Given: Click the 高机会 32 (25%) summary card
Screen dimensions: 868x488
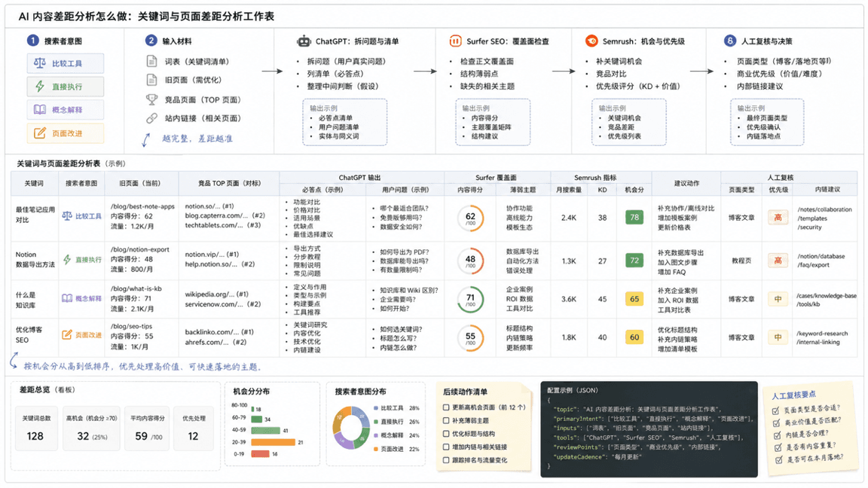Looking at the screenshot, I should (91, 429).
